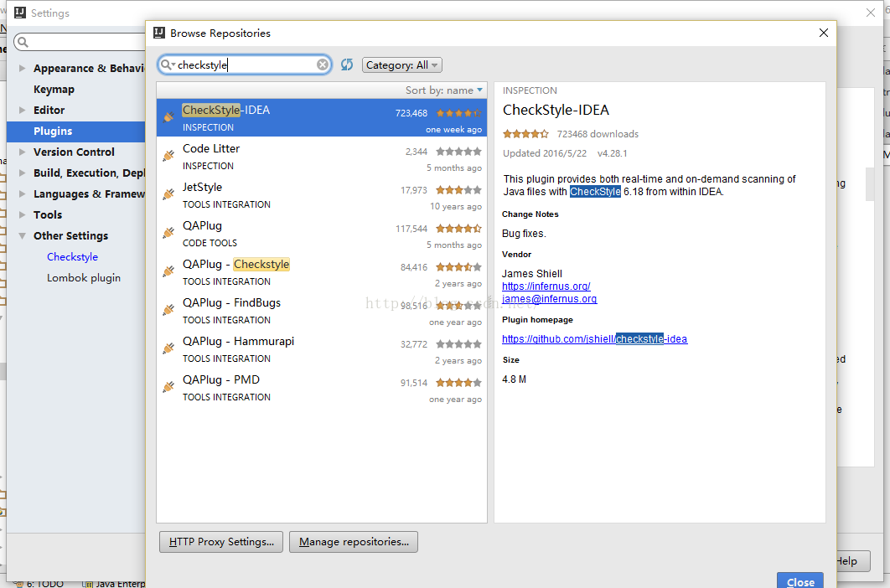The width and height of the screenshot is (890, 588).
Task: Open Checkstyle under Other Settings
Action: click(x=72, y=257)
